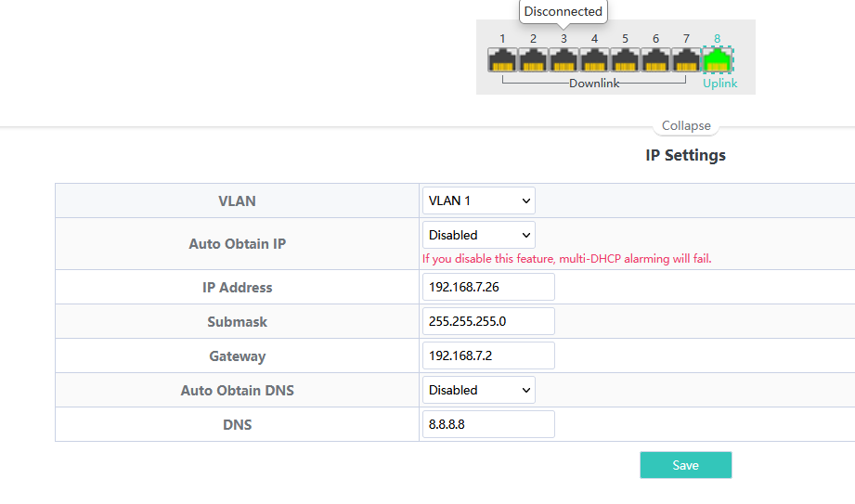
Task: Click the Downlink label below ports
Action: 594,84
